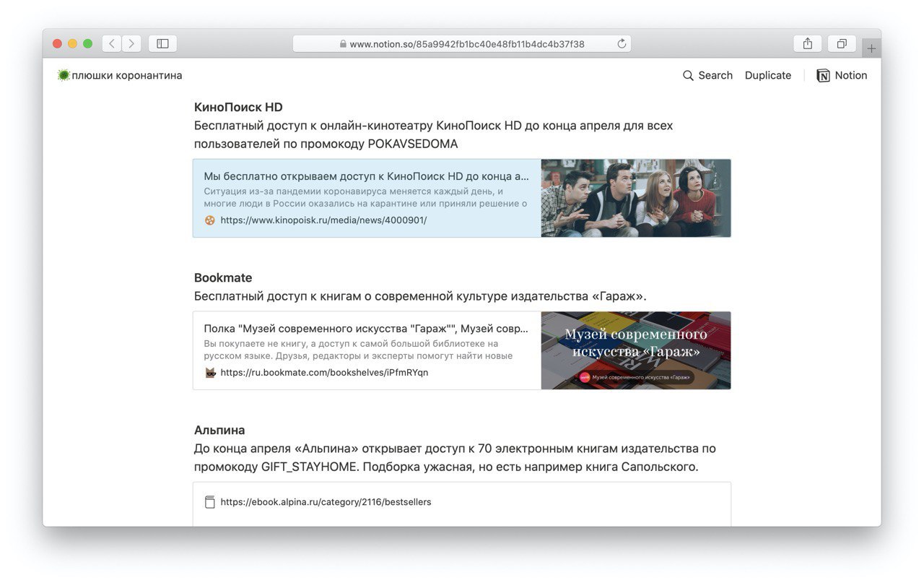
Task: Go forward with Safari's forward arrow
Action: (131, 44)
